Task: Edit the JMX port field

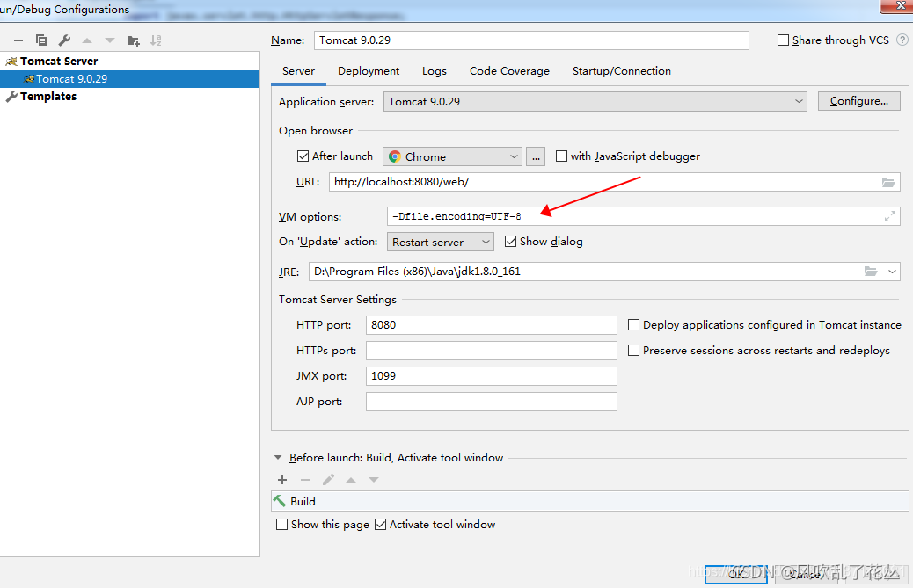Action: 492,376
